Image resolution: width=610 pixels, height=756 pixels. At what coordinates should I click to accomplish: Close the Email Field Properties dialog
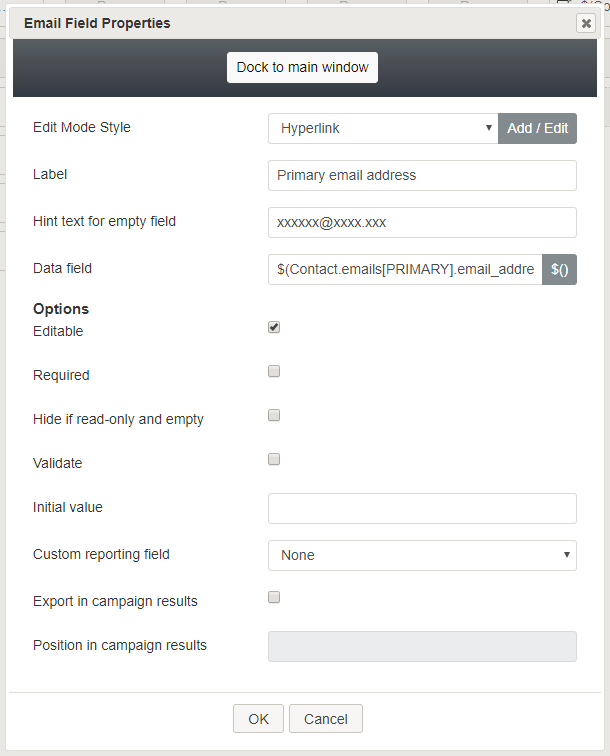pyautogui.click(x=586, y=23)
